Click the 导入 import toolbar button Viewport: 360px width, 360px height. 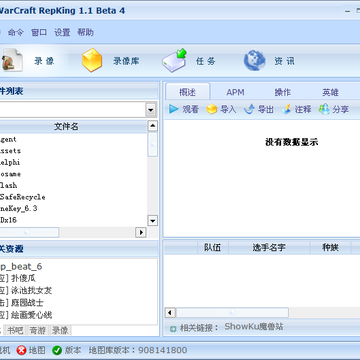pos(221,109)
